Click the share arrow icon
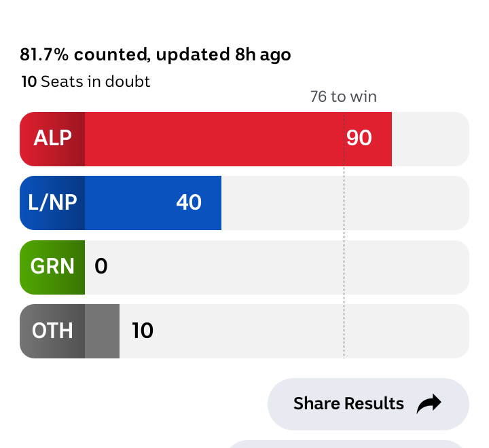This screenshot has width=489, height=448. (x=429, y=404)
